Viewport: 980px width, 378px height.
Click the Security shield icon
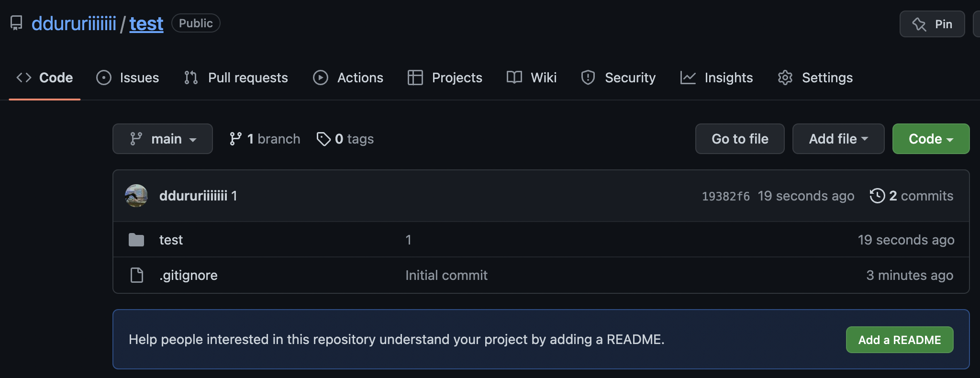pos(588,78)
